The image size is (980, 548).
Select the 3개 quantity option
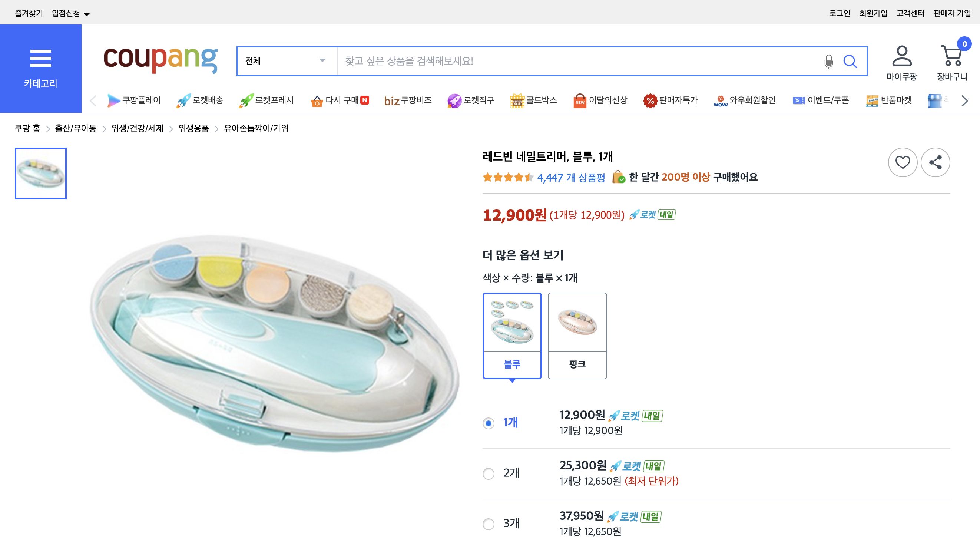tap(488, 524)
